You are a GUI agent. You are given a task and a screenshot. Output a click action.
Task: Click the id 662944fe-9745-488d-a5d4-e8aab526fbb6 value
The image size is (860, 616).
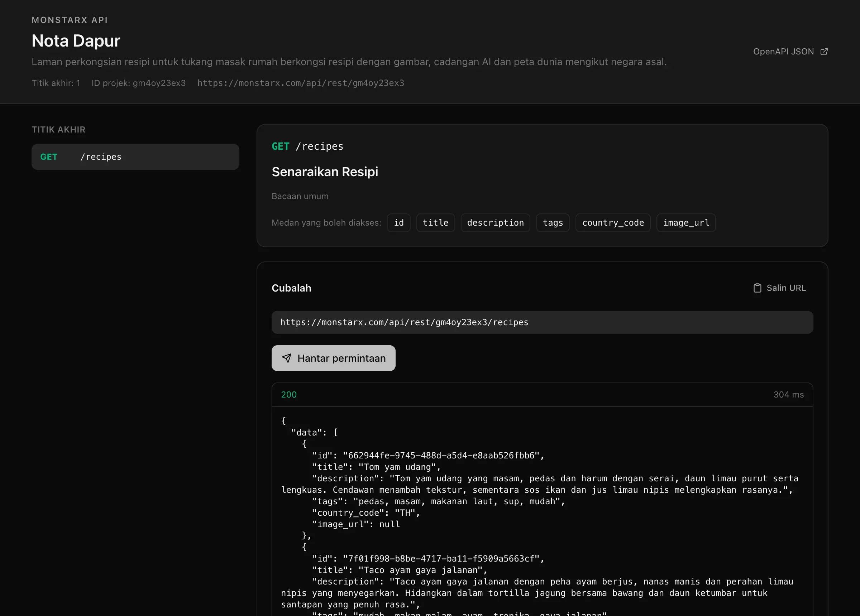point(441,455)
